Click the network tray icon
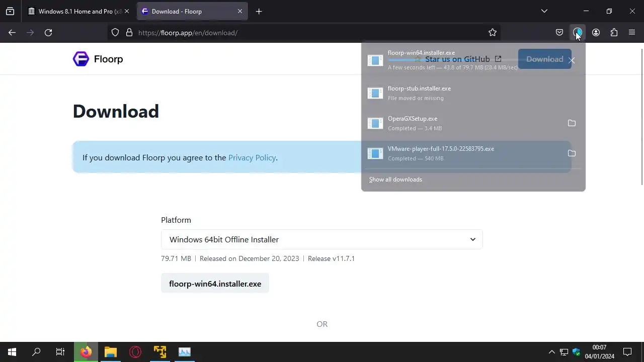 tap(564, 352)
